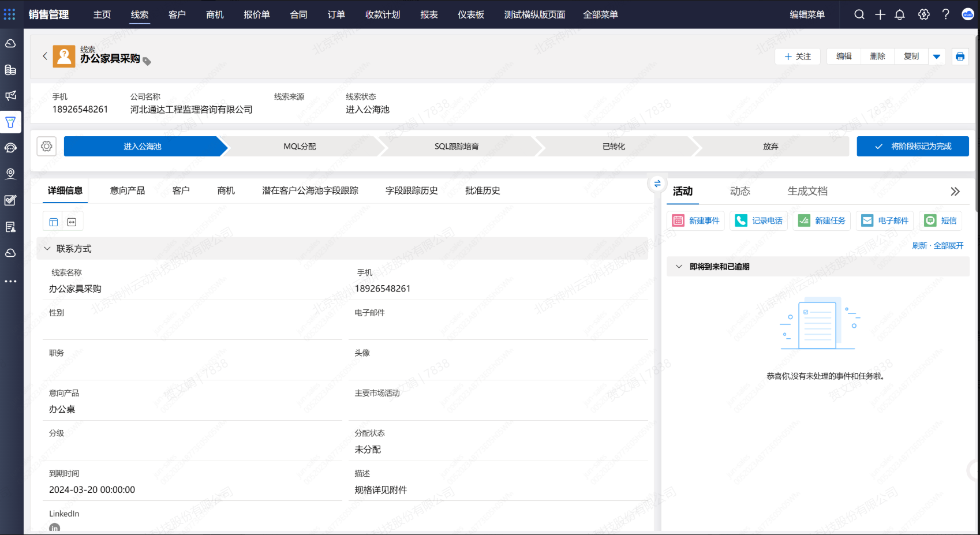Click the 全部展开 link

coord(948,246)
